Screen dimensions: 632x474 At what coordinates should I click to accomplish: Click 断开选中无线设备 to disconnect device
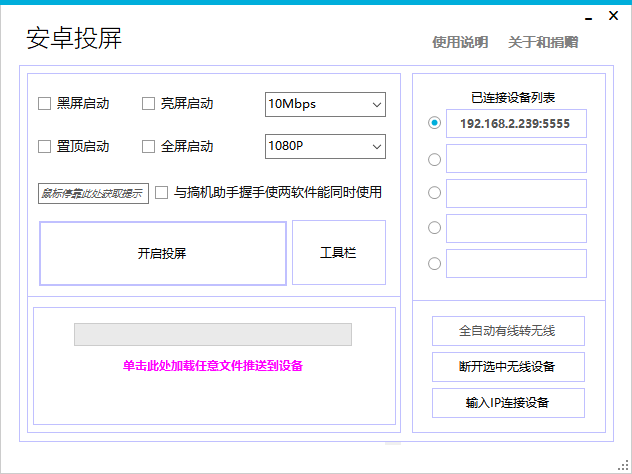click(x=507, y=367)
